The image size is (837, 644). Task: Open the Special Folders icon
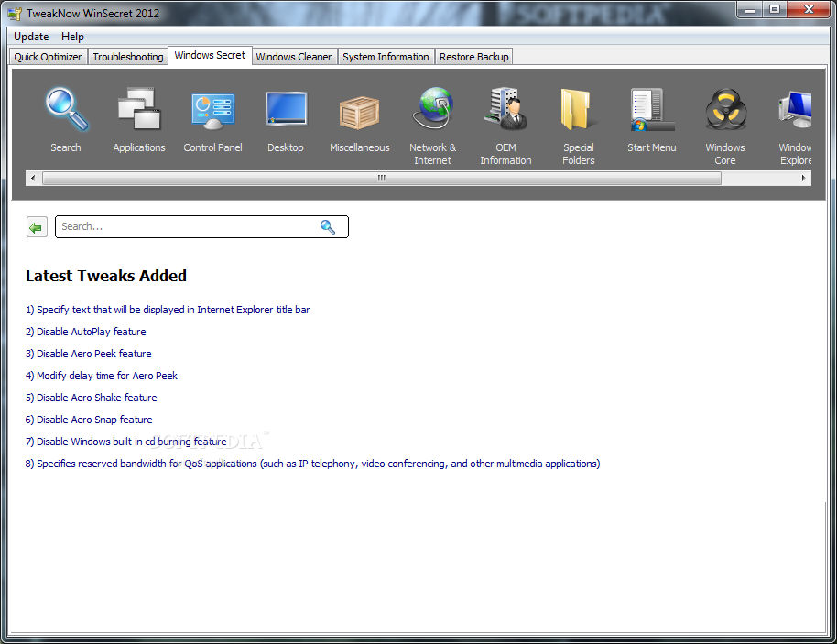click(579, 109)
